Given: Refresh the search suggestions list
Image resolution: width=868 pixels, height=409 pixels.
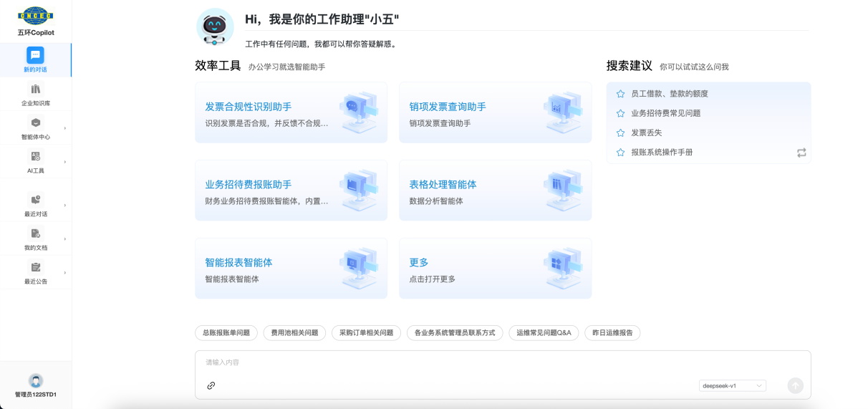Looking at the screenshot, I should click(x=801, y=153).
